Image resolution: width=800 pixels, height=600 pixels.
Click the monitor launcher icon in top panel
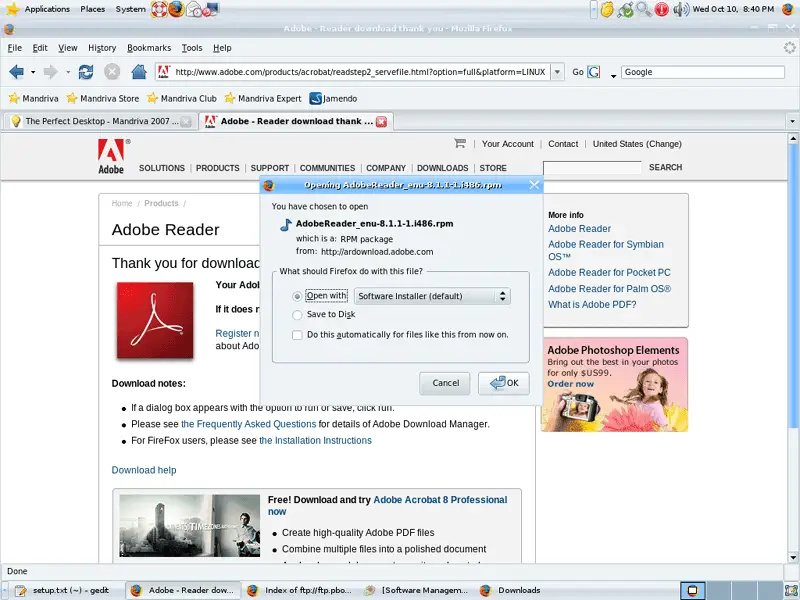(x=211, y=9)
